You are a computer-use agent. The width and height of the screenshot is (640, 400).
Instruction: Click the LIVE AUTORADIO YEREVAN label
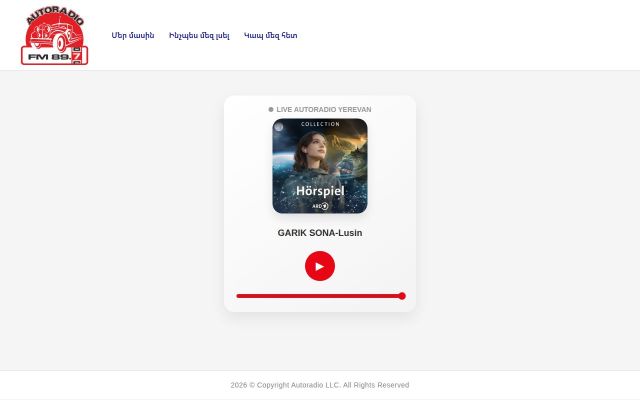pyautogui.click(x=324, y=109)
